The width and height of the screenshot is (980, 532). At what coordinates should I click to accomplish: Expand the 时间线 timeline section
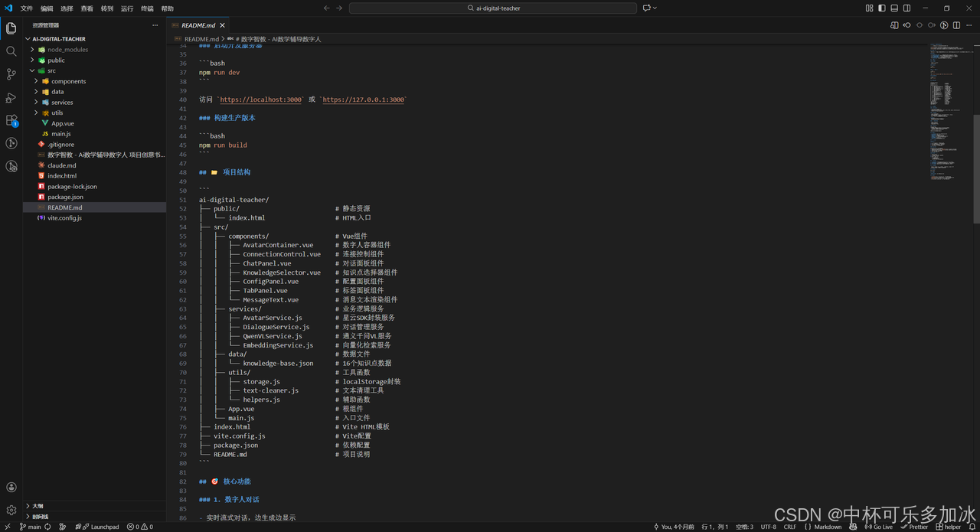94,517
